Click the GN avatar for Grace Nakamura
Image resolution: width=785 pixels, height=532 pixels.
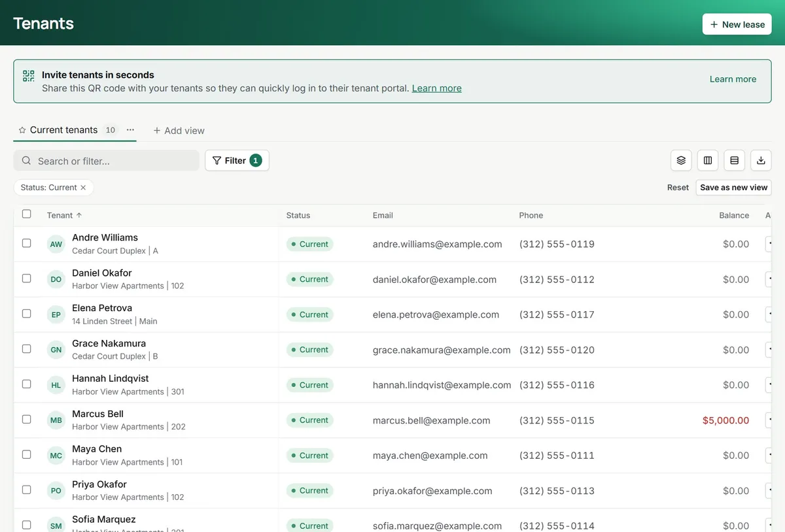pyautogui.click(x=56, y=350)
